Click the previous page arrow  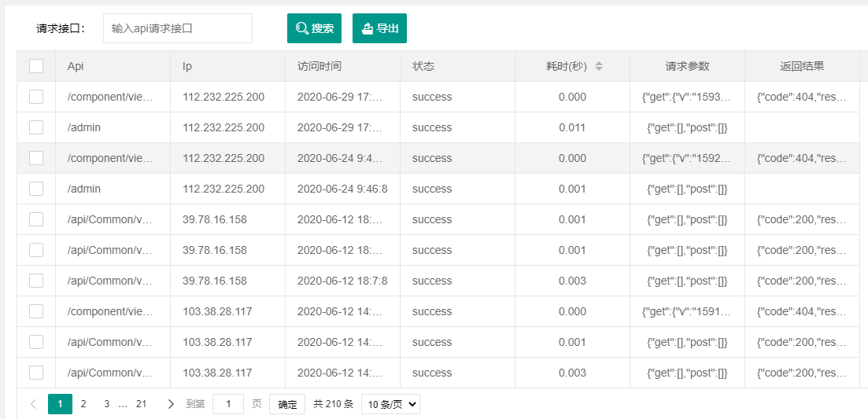coord(33,404)
